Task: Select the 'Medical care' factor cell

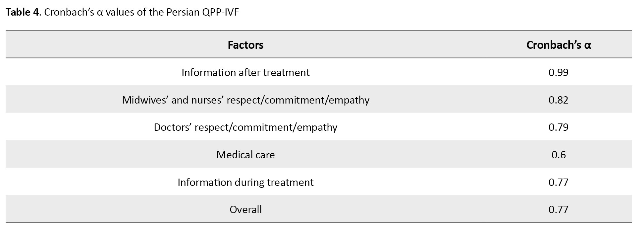Action: (x=245, y=155)
